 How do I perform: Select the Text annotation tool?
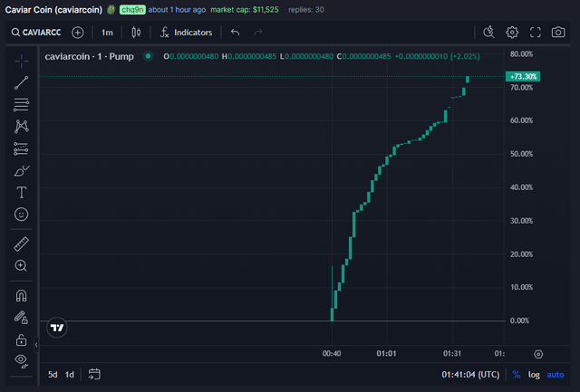click(x=22, y=192)
